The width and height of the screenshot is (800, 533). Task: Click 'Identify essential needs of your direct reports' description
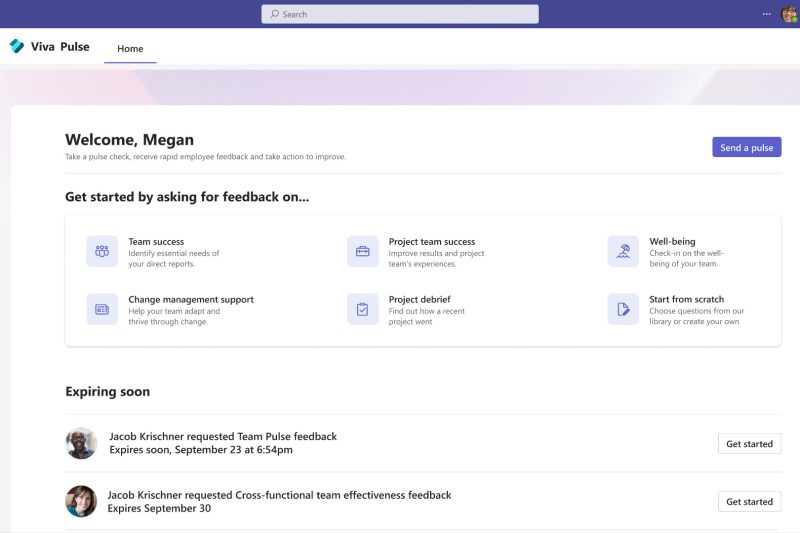click(x=173, y=259)
